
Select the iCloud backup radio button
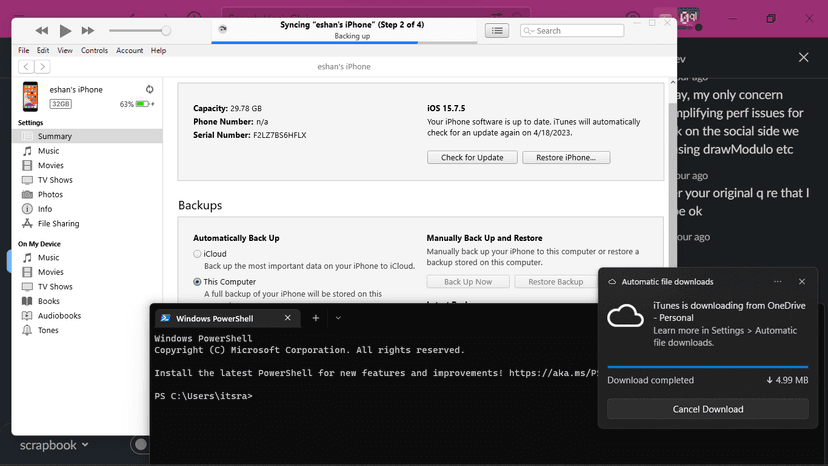coord(197,255)
